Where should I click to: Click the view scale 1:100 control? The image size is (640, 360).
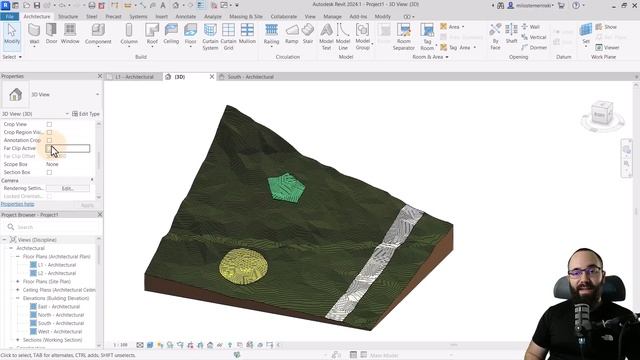tap(120, 345)
